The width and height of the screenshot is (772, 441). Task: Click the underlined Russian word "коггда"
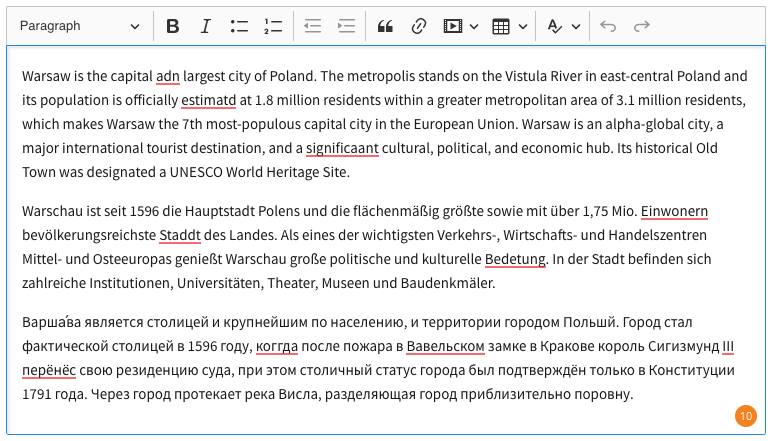tap(276, 347)
